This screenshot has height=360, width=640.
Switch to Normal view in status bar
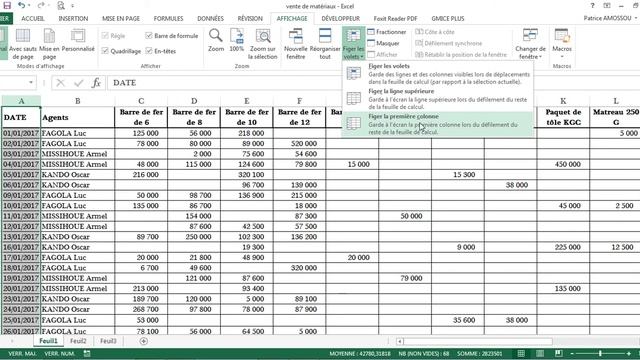coord(521,353)
